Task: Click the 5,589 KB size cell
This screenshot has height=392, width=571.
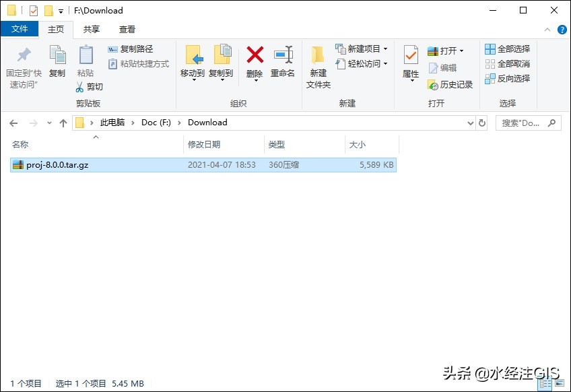Action: click(376, 165)
